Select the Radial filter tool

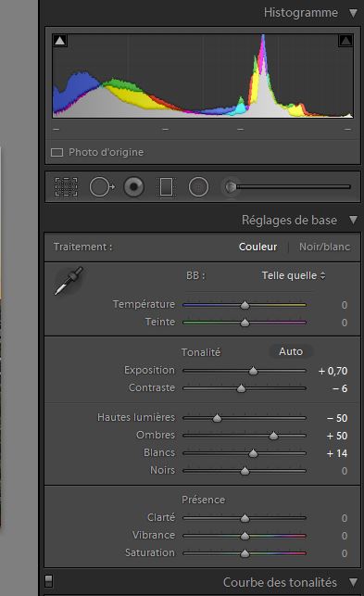198,187
